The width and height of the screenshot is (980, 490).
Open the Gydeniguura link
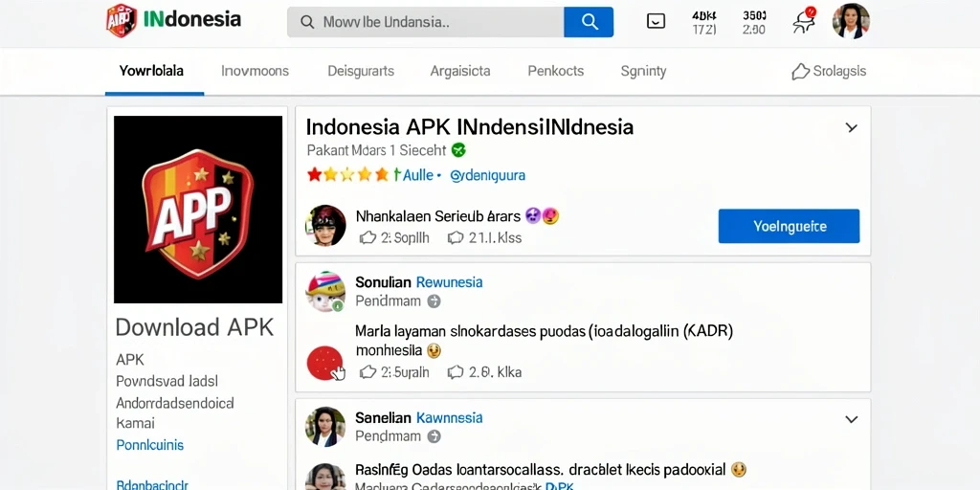[488, 176]
